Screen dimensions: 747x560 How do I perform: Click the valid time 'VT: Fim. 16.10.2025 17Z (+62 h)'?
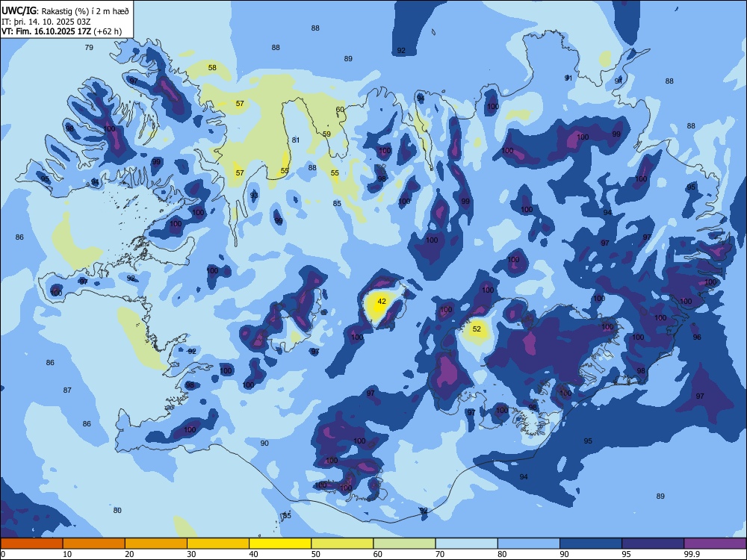(61, 31)
